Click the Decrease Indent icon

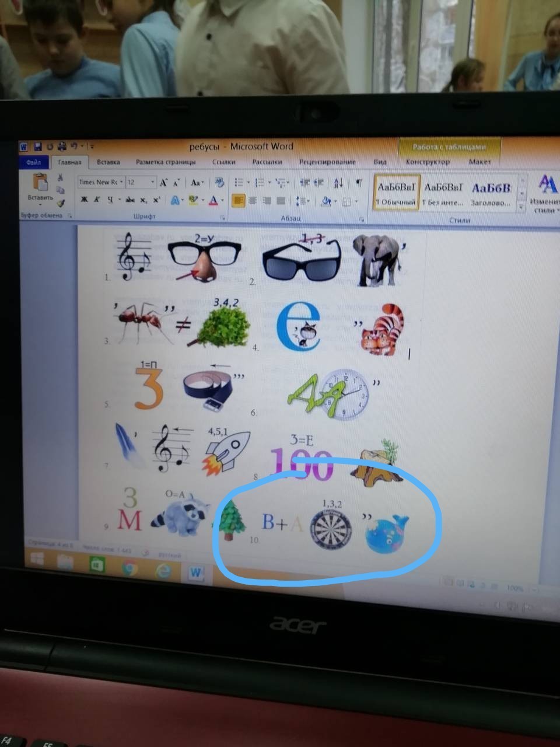304,183
